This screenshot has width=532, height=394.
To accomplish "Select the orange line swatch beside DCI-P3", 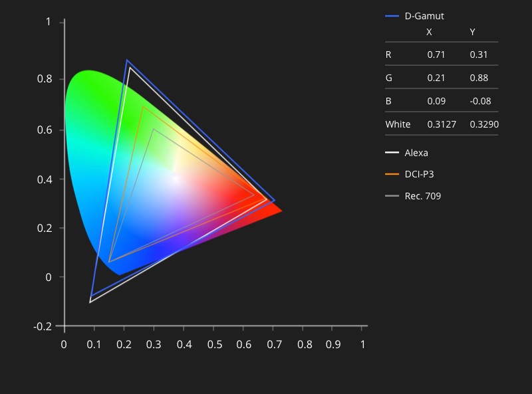I will [392, 174].
